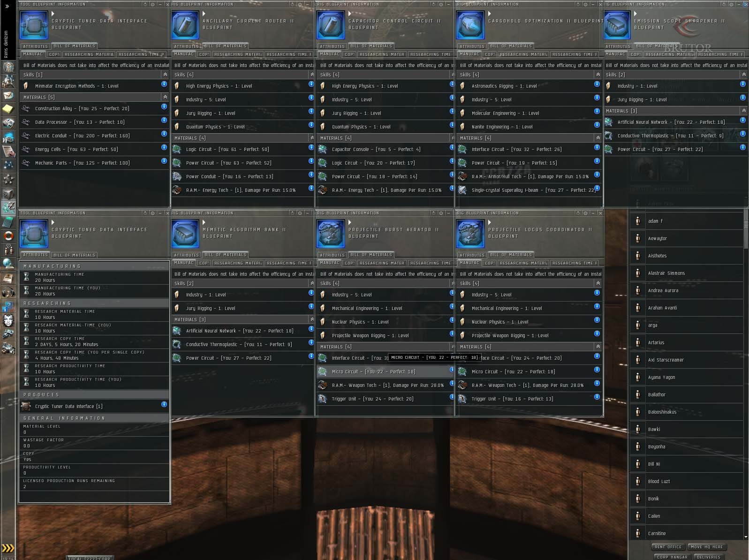Collapse Materials [3] in Emission Scope Sharpener window
Screen dimensions: 749x560
pyautogui.click(x=744, y=111)
